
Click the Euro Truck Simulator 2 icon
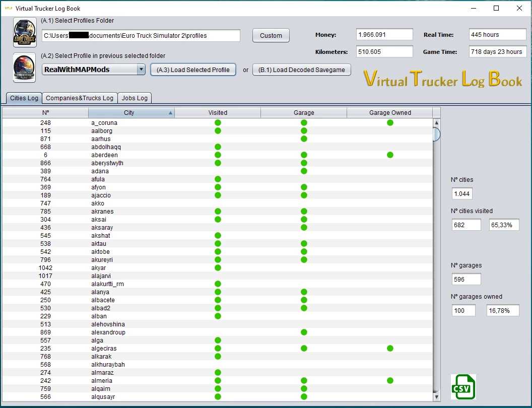pos(25,33)
